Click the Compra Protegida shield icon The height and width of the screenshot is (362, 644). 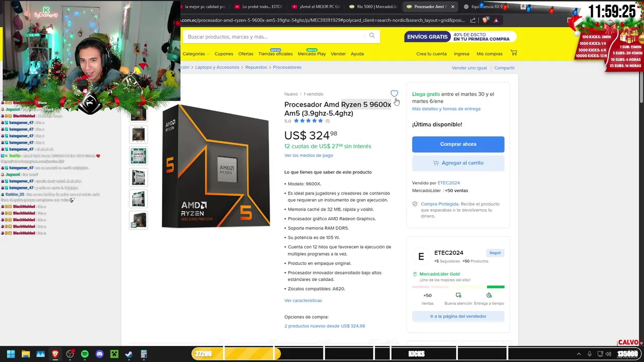point(415,204)
